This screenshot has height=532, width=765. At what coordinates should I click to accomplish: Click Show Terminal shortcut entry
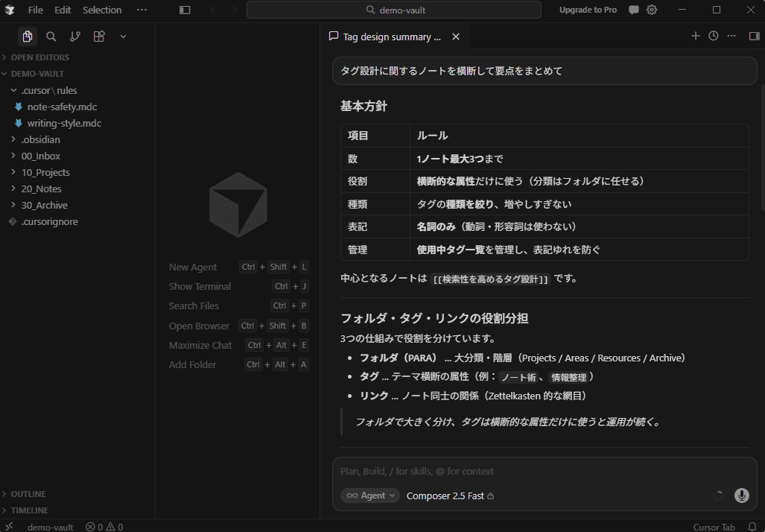tap(238, 287)
